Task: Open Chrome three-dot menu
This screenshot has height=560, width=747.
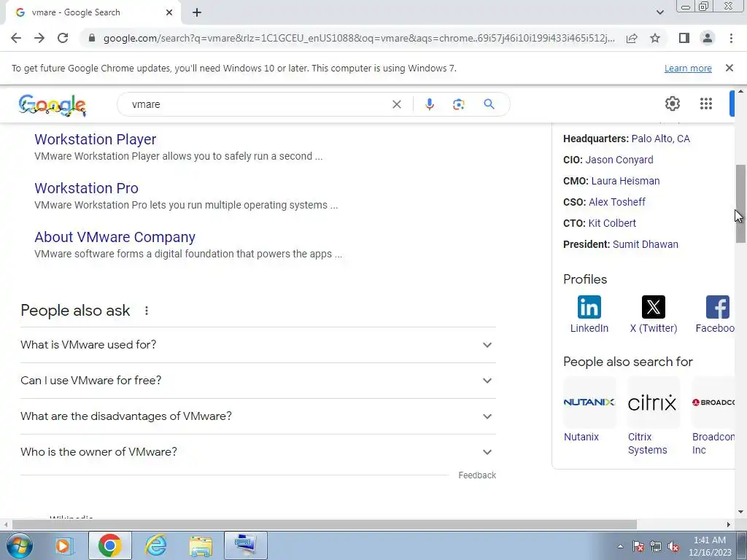Action: [x=731, y=38]
